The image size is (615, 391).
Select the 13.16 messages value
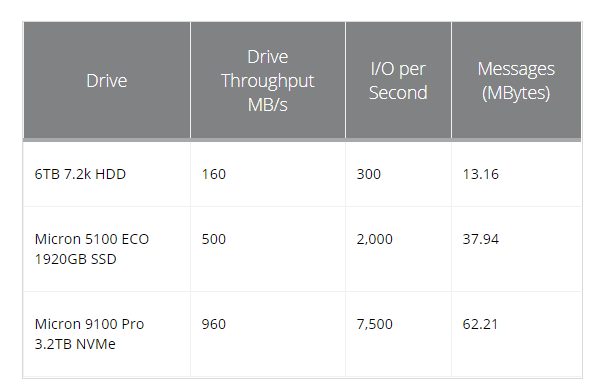click(480, 174)
